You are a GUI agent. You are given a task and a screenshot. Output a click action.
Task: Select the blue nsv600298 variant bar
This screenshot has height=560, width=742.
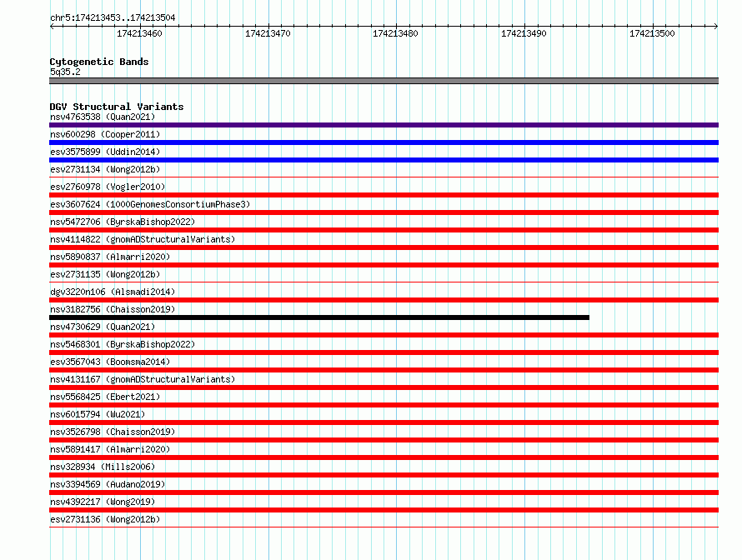pyautogui.click(x=384, y=142)
